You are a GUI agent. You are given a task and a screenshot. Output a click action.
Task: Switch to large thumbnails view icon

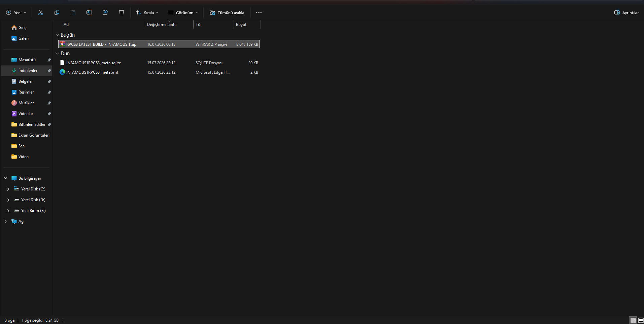click(x=641, y=320)
